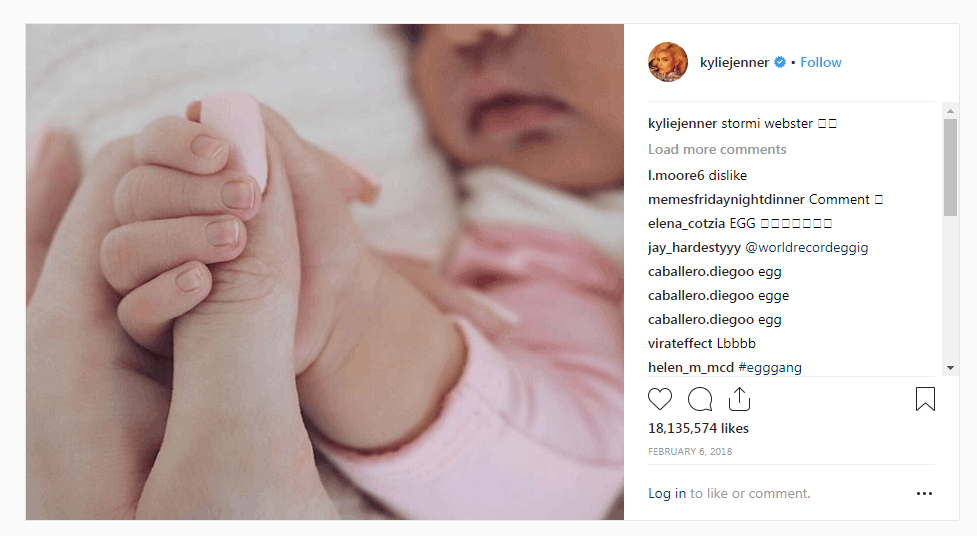
Task: View the 18,135,574 likes list
Action: (x=698, y=428)
